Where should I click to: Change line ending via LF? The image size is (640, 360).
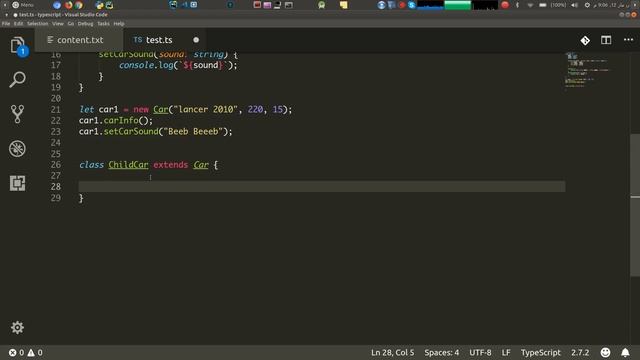pos(506,352)
